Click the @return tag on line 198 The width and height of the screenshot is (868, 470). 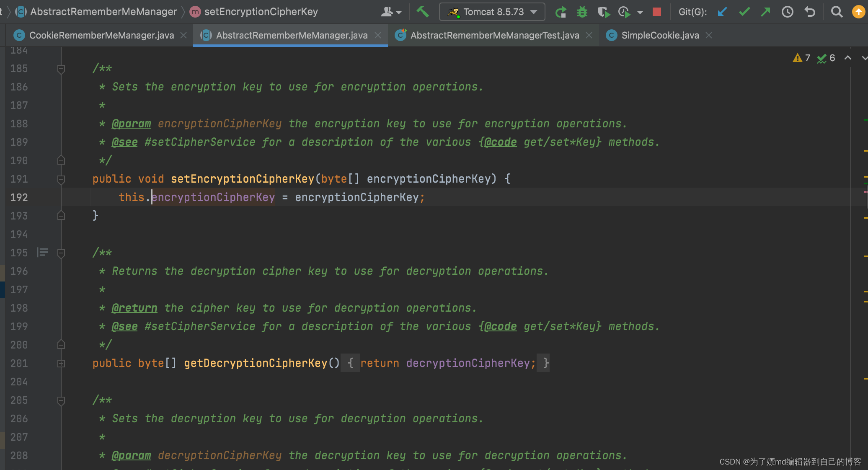(x=134, y=308)
